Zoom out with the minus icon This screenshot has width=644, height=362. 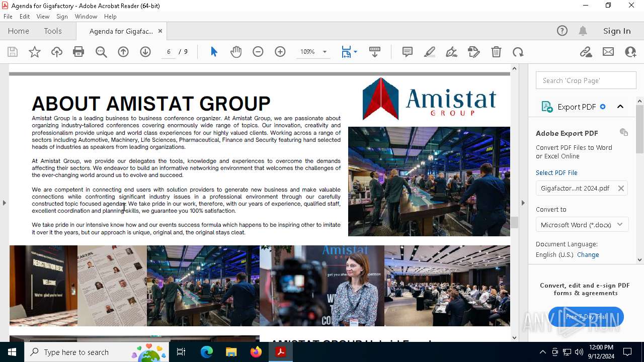pos(258,52)
